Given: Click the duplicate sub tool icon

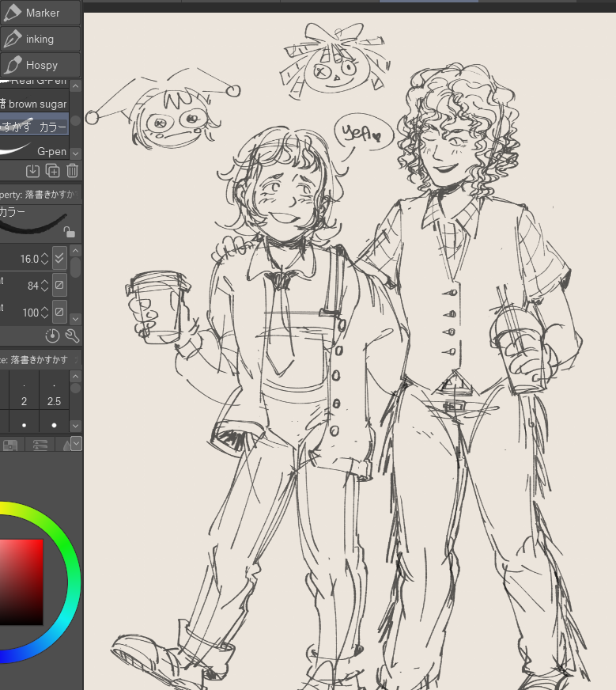Looking at the screenshot, I should [53, 171].
